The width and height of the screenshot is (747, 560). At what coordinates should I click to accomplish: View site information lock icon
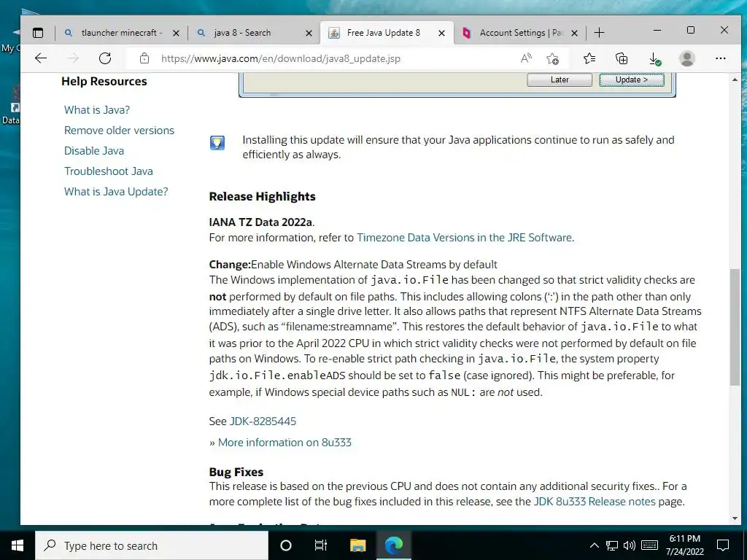[144, 58]
